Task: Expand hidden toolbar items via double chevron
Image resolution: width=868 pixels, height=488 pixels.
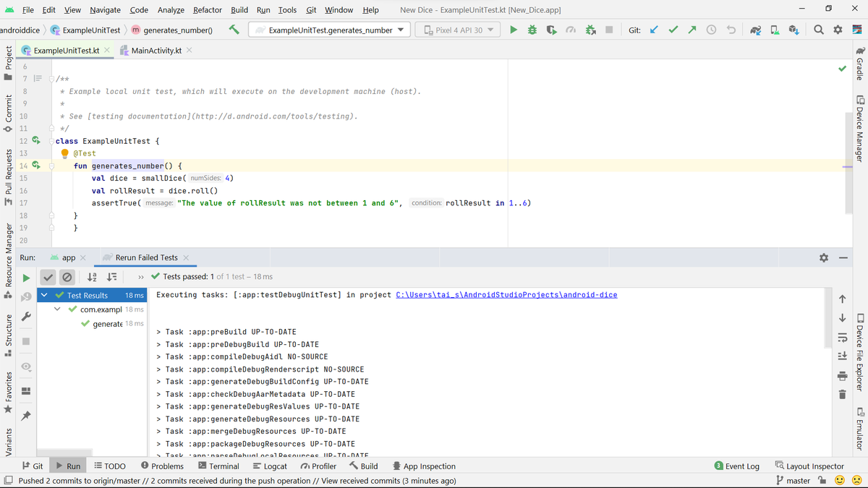Action: (x=141, y=277)
